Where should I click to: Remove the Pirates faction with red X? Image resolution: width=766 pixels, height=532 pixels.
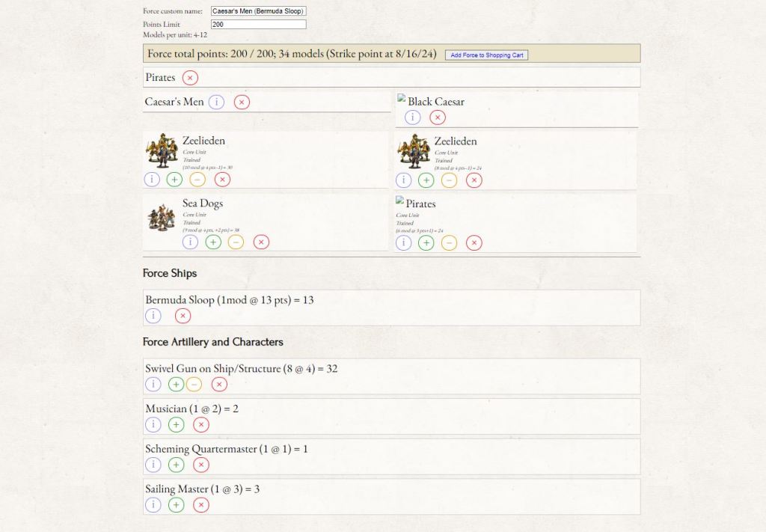click(190, 78)
